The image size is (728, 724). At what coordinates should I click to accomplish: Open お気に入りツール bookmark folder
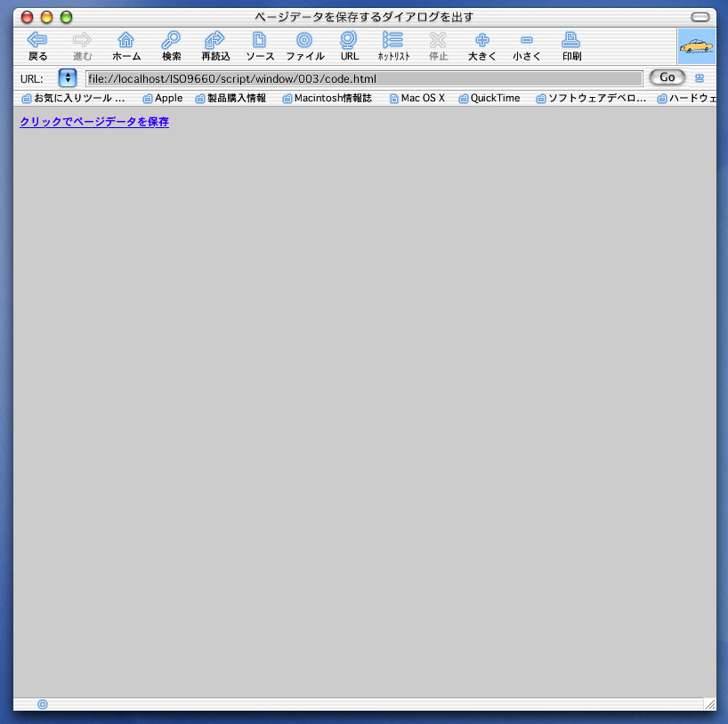click(73, 98)
